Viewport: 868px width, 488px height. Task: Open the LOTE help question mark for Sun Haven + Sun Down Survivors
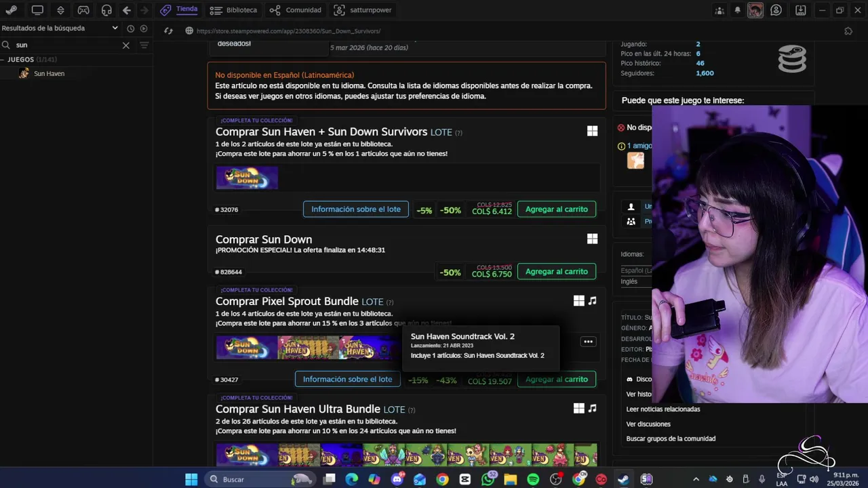point(459,133)
